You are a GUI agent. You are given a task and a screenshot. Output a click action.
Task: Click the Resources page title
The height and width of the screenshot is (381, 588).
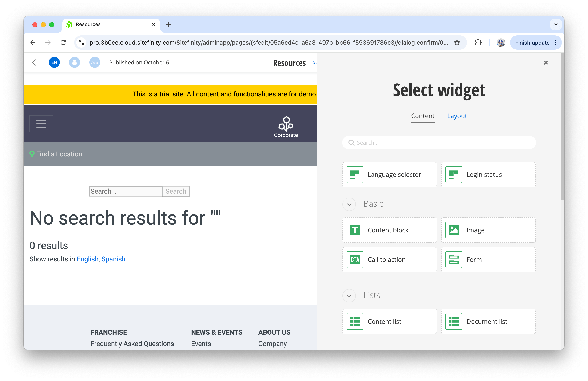click(289, 63)
